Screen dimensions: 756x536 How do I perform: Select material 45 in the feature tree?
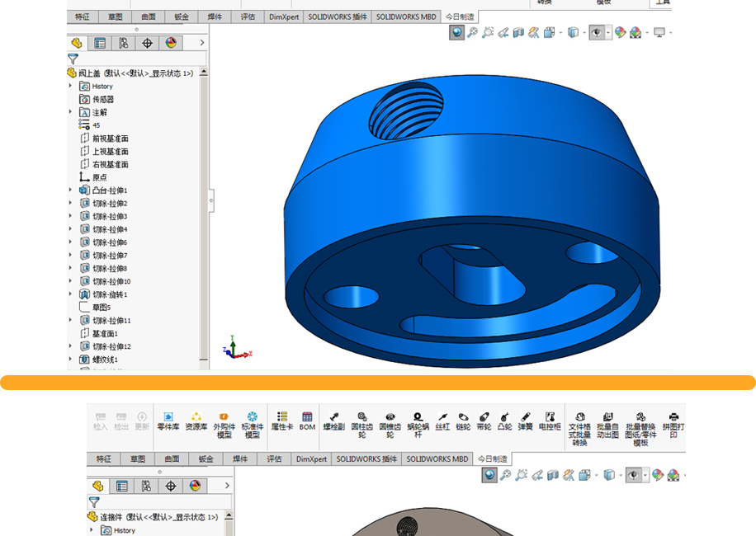click(x=90, y=125)
